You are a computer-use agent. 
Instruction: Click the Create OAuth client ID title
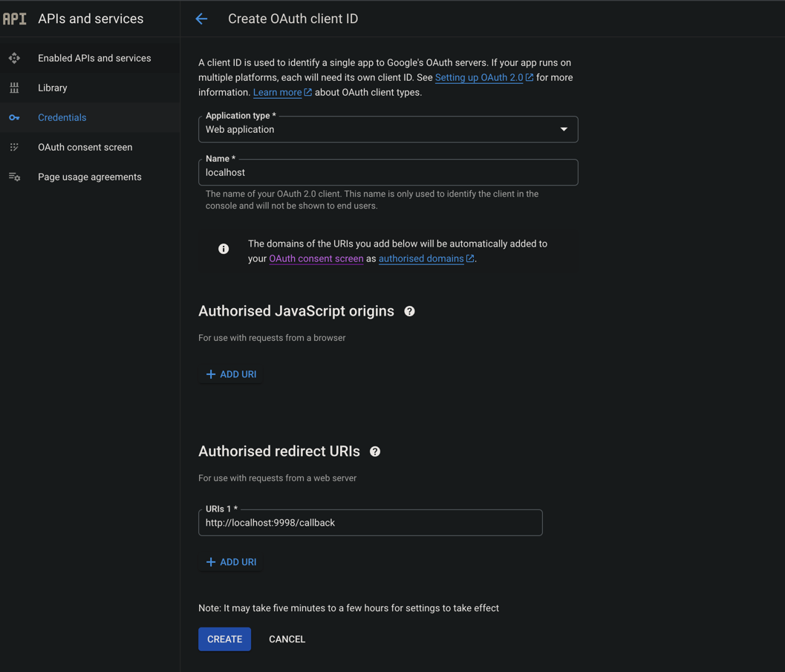pyautogui.click(x=293, y=19)
